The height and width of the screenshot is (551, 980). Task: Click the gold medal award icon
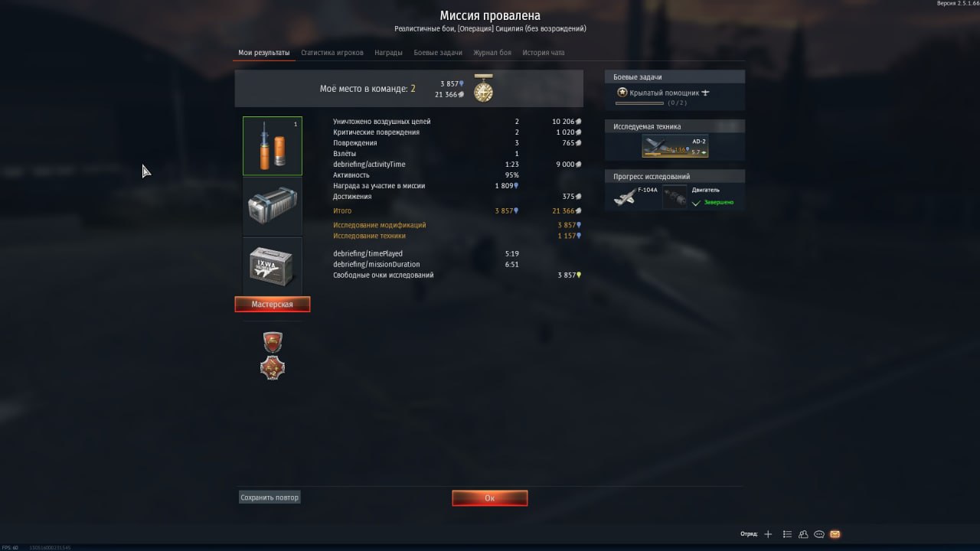pos(483,89)
